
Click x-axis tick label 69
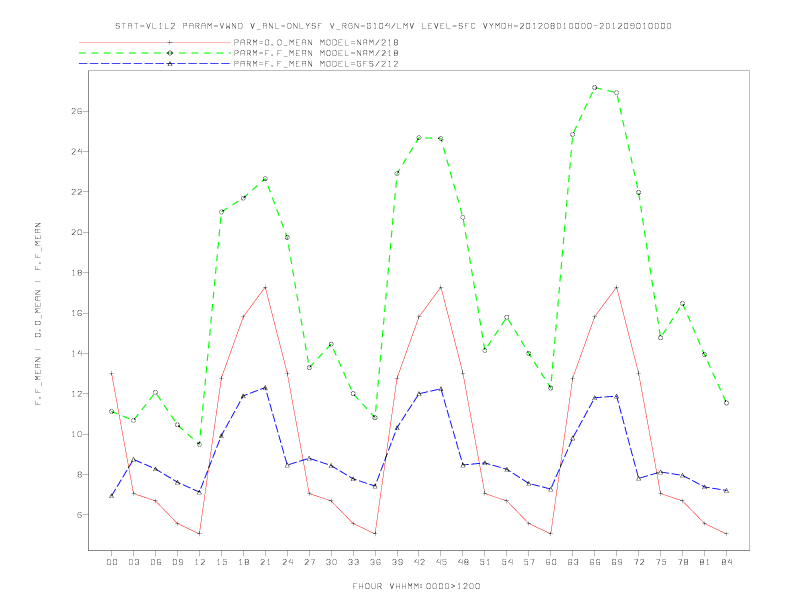pyautogui.click(x=617, y=562)
